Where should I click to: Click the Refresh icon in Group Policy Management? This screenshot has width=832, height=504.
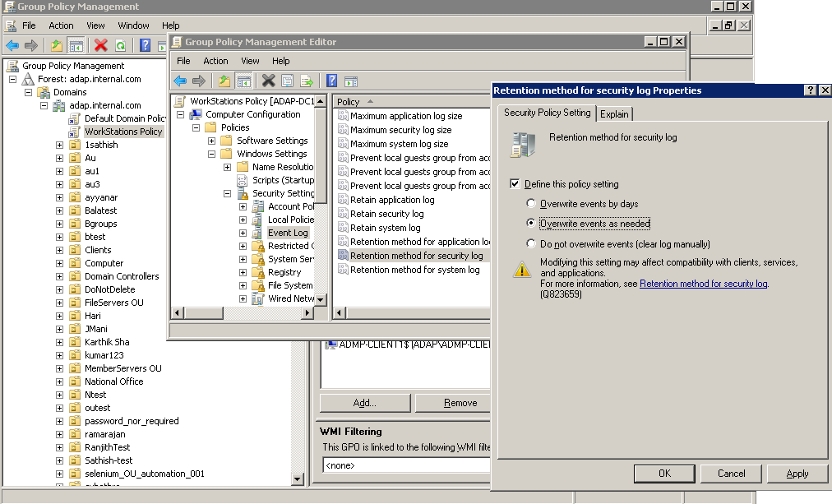click(x=120, y=44)
